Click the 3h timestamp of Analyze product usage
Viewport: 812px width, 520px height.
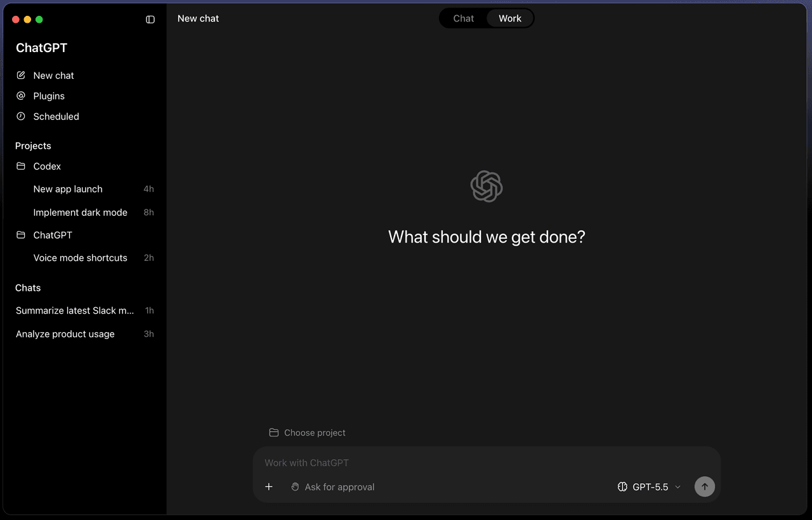148,334
